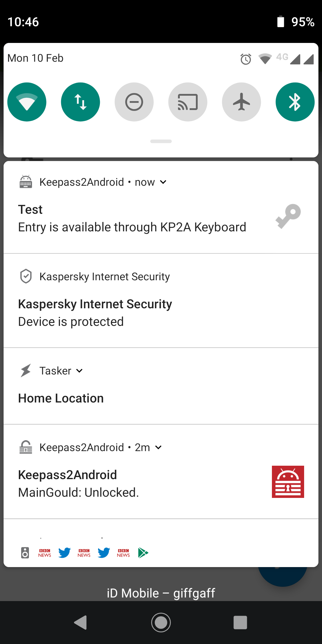Open Kaspersky Internet Security notification shield icon
Screen dimensions: 322x644
(26, 276)
